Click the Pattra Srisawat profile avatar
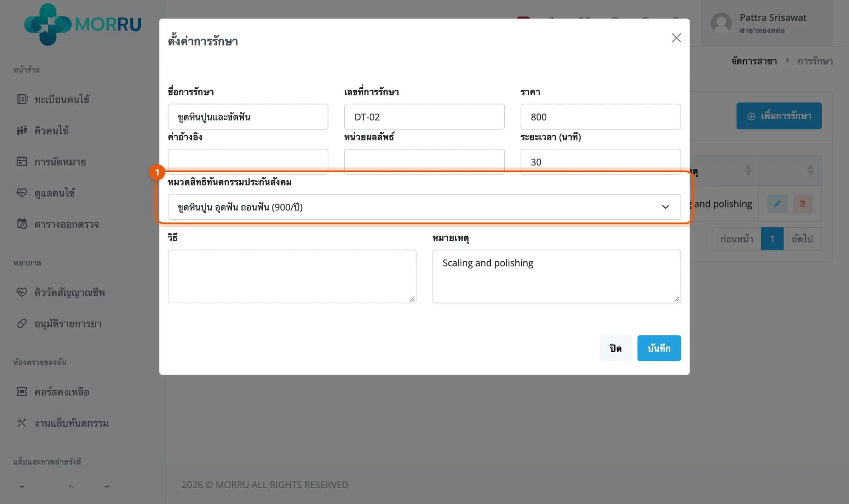The width and height of the screenshot is (849, 504). pos(721,23)
